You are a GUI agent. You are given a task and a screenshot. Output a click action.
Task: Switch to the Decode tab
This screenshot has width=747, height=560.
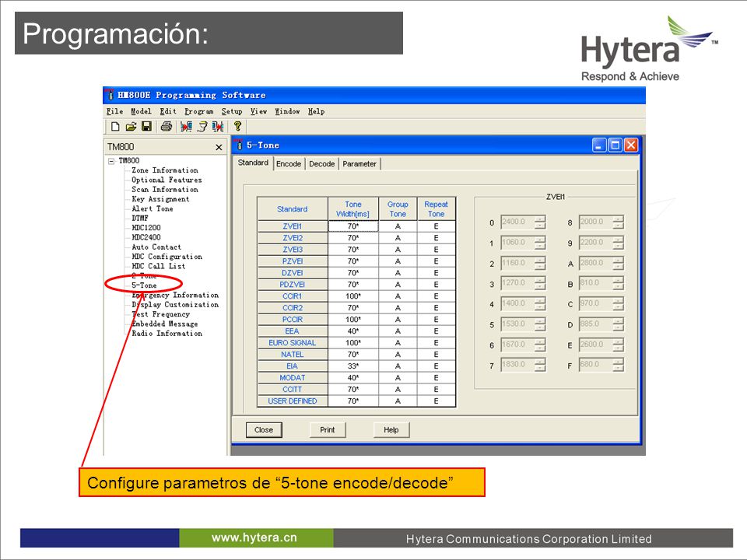point(321,164)
